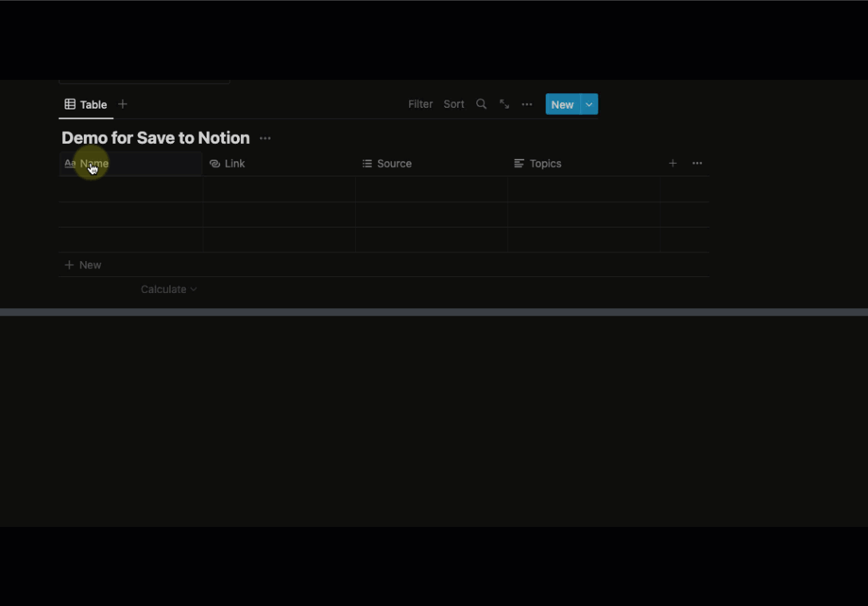Open the Link column header
The height and width of the screenshot is (606, 868).
coord(235,164)
